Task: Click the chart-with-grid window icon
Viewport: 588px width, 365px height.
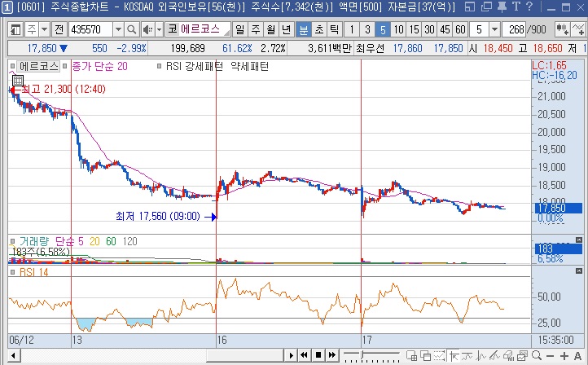Action: point(412,355)
